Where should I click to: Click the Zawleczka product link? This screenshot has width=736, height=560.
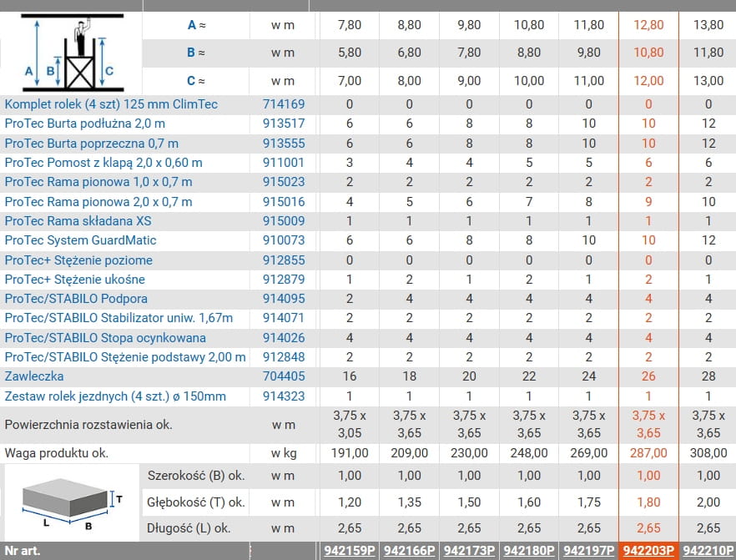click(34, 376)
